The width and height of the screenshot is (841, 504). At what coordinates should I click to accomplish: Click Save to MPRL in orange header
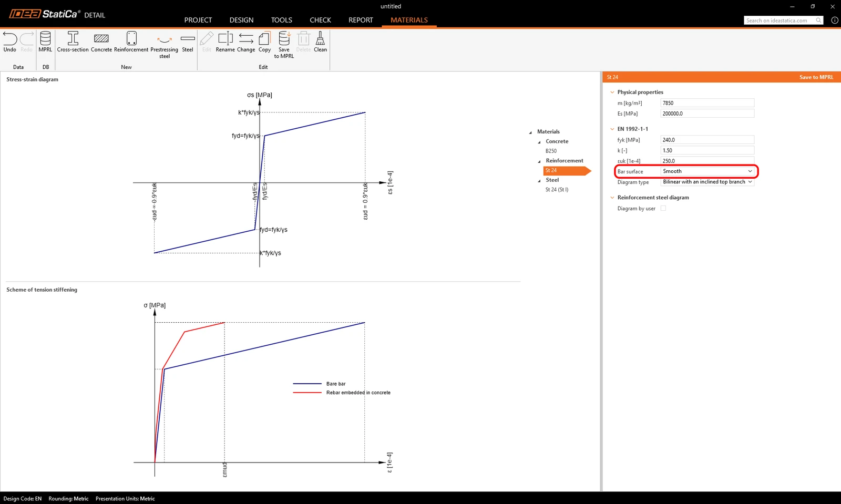[816, 77]
